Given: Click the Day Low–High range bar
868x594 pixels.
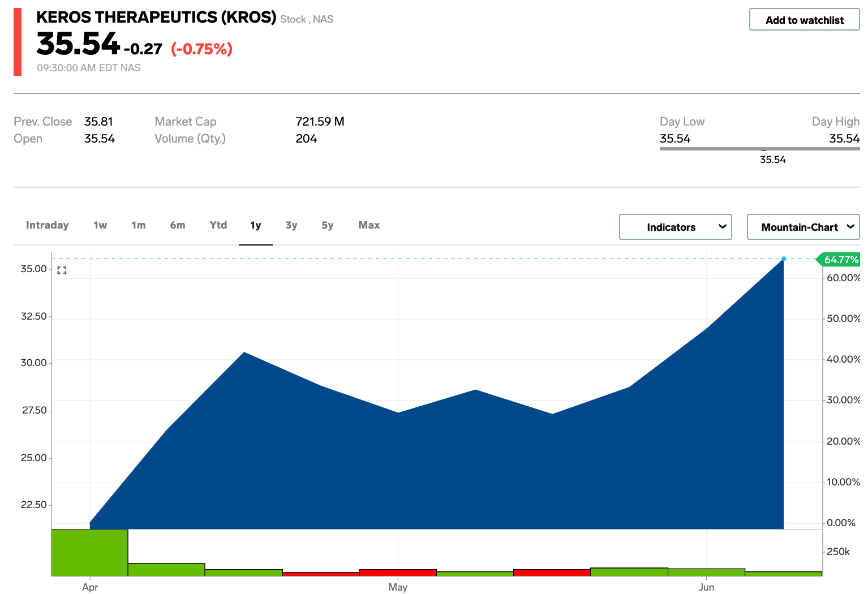Looking at the screenshot, I should (759, 149).
